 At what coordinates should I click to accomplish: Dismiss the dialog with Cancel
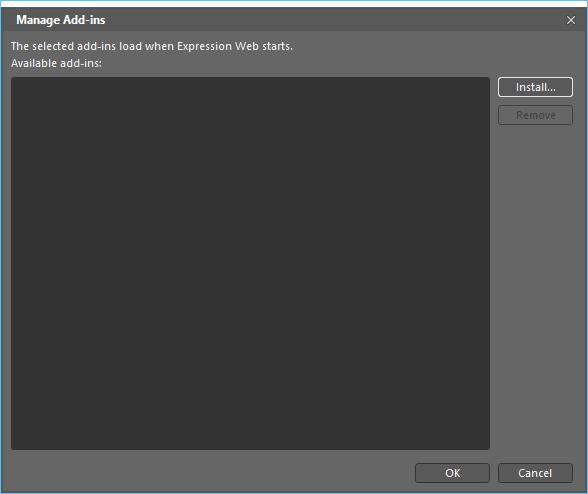535,473
